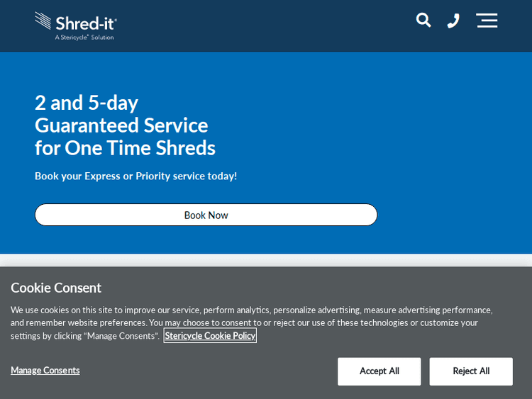Click empty area of dark header bar
Image resolution: width=532 pixels, height=399 pixels.
click(x=270, y=26)
